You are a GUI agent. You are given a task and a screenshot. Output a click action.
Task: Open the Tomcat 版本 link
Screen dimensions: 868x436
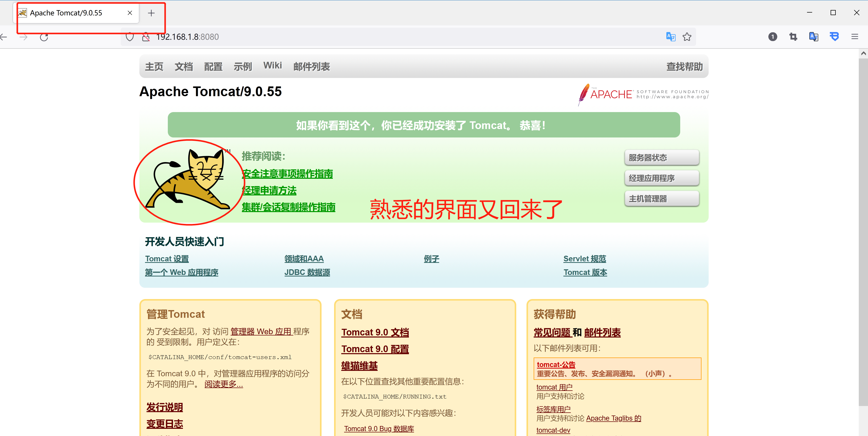[x=585, y=272]
